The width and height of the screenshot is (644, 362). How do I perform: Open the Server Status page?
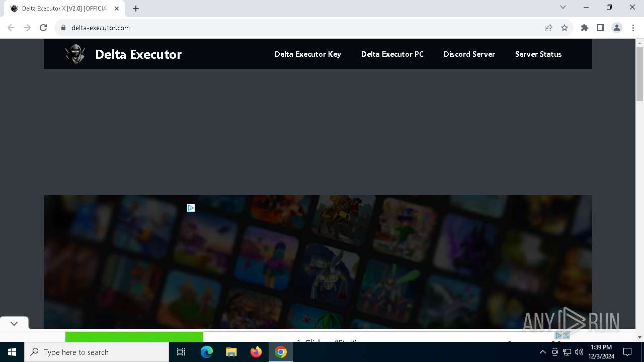coord(538,54)
